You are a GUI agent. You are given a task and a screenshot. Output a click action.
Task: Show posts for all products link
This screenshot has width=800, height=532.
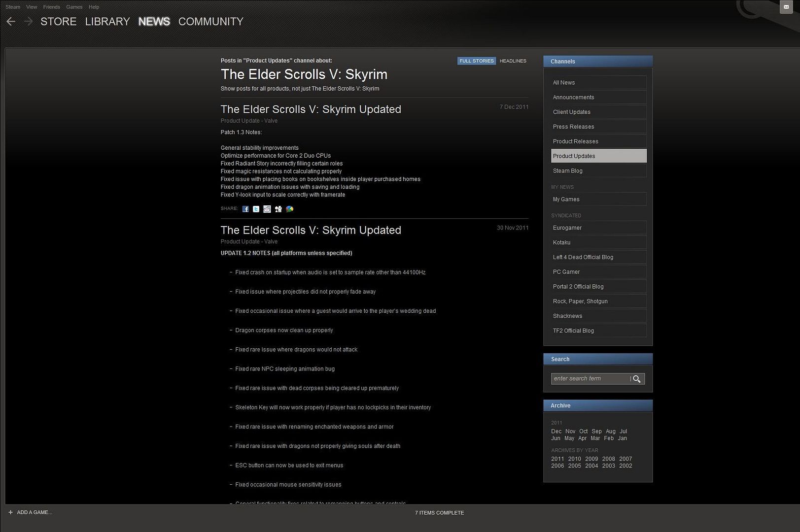pyautogui.click(x=300, y=89)
